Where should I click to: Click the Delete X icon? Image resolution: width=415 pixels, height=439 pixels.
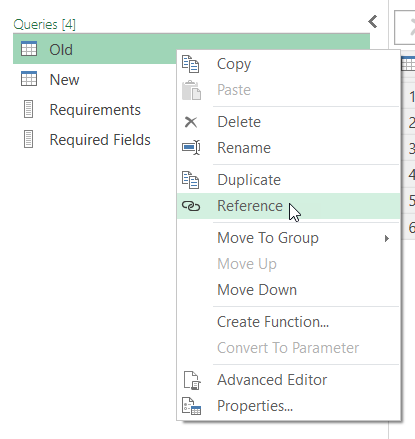[191, 122]
